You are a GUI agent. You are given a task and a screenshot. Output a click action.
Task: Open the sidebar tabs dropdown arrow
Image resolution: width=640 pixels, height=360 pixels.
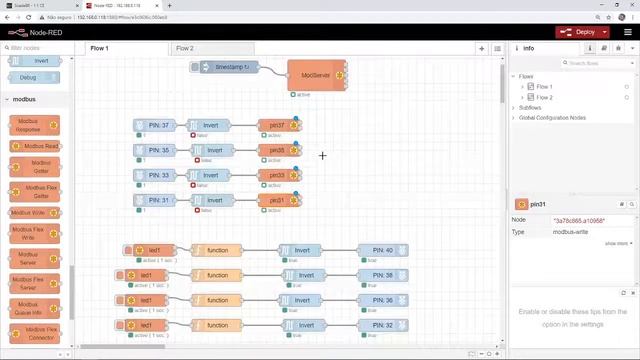[x=633, y=48]
